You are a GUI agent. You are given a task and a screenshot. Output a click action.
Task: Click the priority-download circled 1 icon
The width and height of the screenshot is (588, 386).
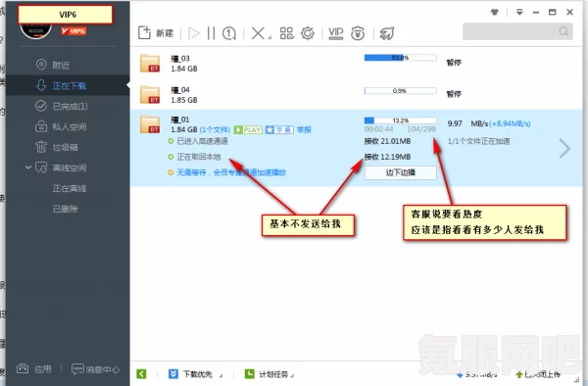[x=229, y=33]
